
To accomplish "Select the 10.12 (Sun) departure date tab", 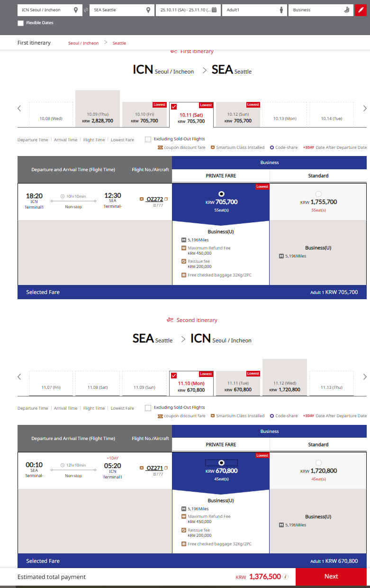I will (238, 115).
